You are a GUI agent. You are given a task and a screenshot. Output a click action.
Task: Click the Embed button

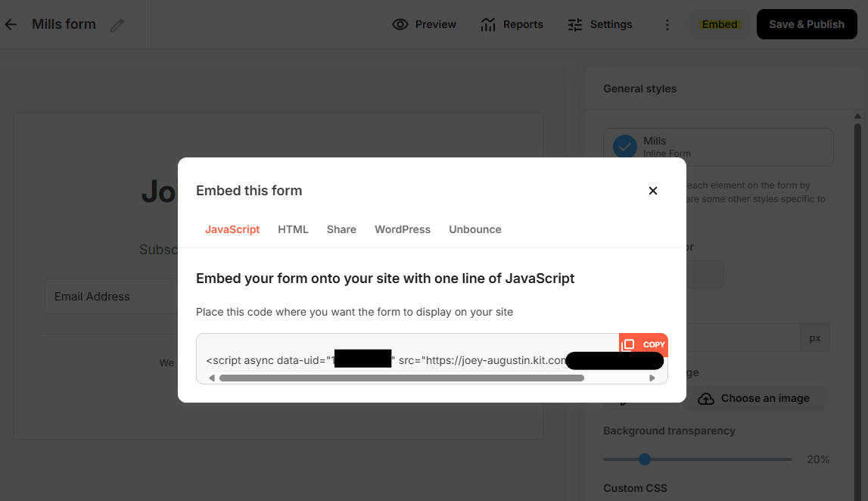coord(720,24)
